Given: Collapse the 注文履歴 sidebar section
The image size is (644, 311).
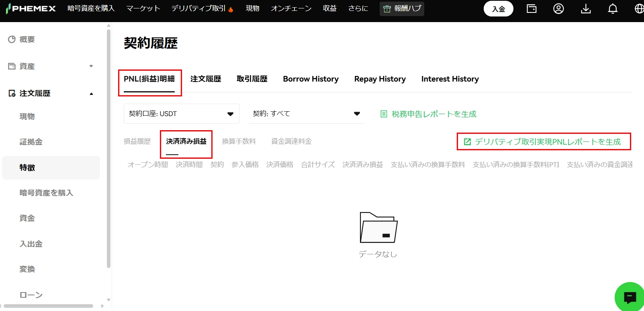Looking at the screenshot, I should point(91,94).
